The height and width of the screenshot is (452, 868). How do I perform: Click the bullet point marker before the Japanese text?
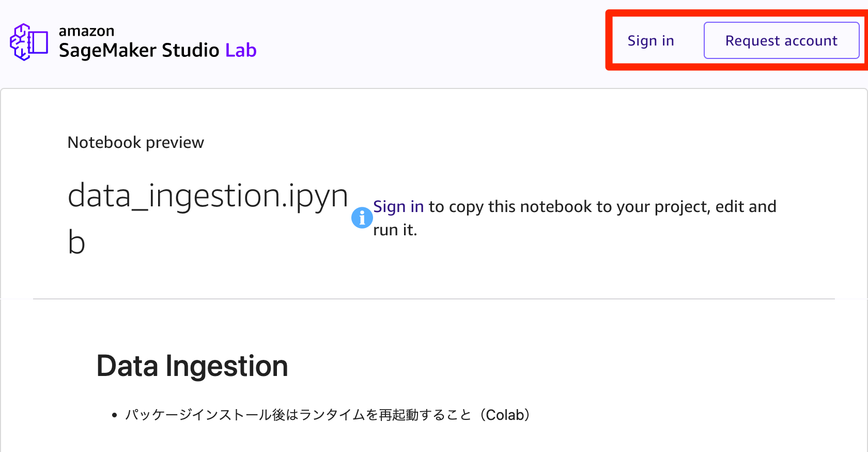[115, 415]
